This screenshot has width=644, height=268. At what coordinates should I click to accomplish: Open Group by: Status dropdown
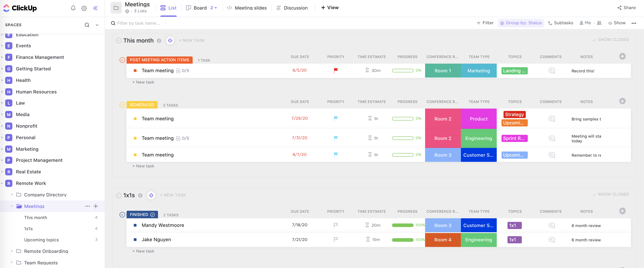(x=521, y=23)
